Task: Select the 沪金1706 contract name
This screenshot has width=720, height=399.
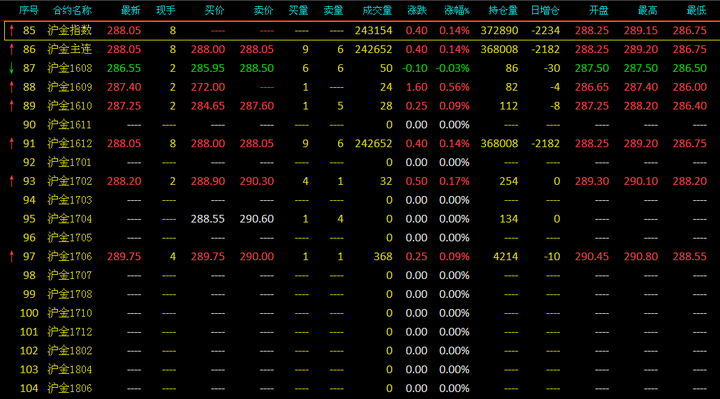Action: [70, 256]
